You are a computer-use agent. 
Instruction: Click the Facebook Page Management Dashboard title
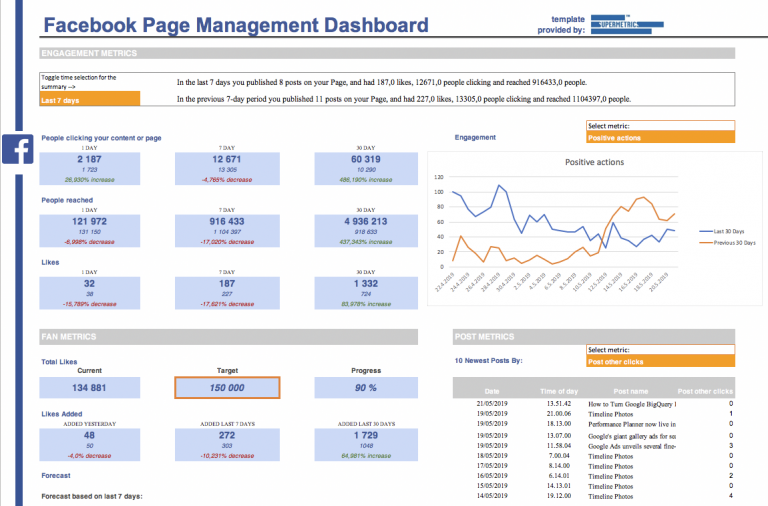(236, 25)
